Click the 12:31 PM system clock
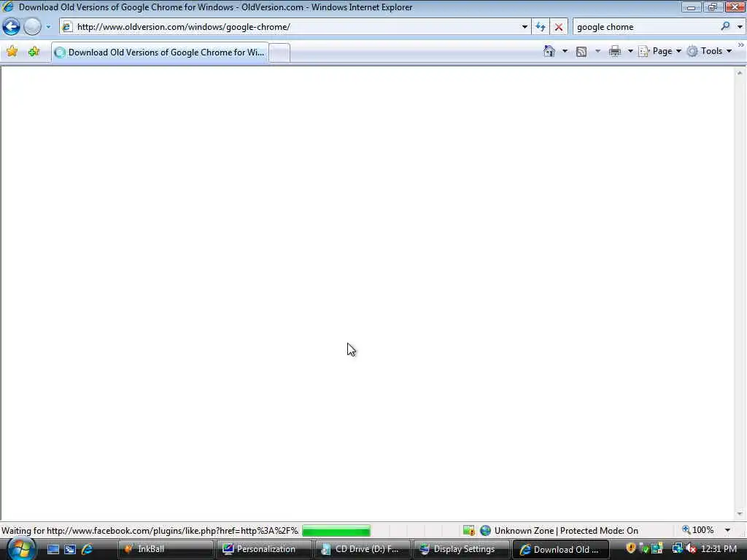Viewport: 747px width, 560px height. coord(719,549)
